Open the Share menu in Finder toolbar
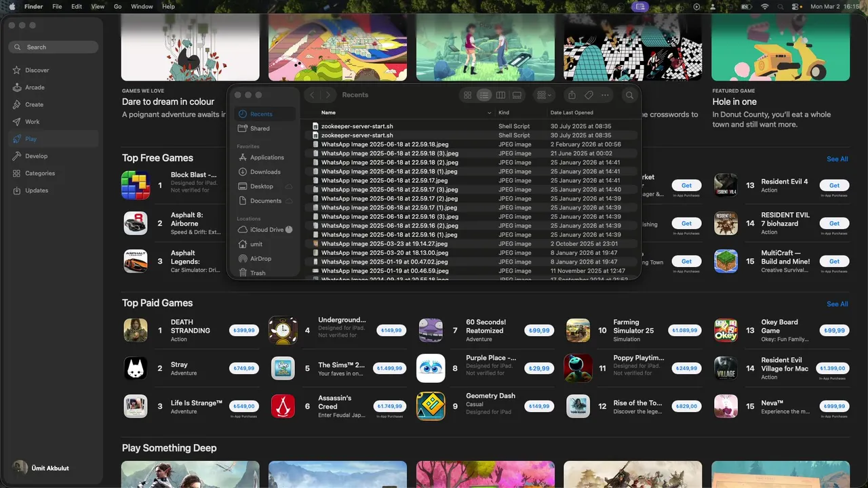This screenshot has width=868, height=488. [x=572, y=96]
